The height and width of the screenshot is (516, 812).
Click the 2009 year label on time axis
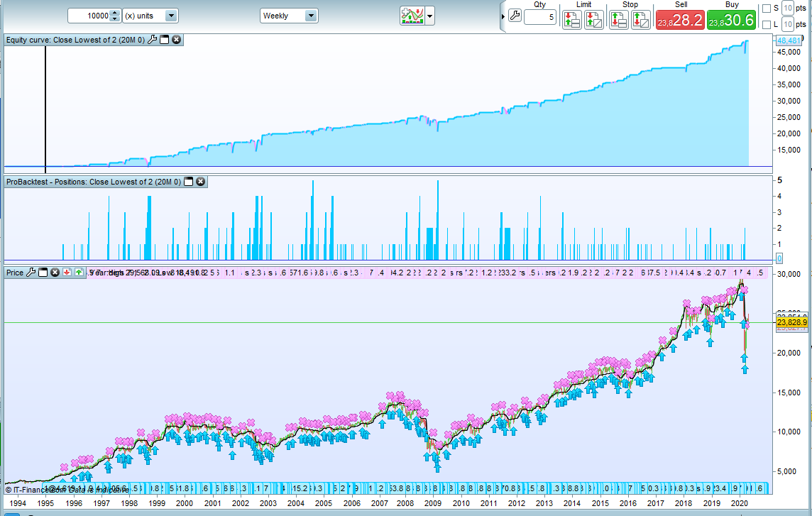coord(433,503)
